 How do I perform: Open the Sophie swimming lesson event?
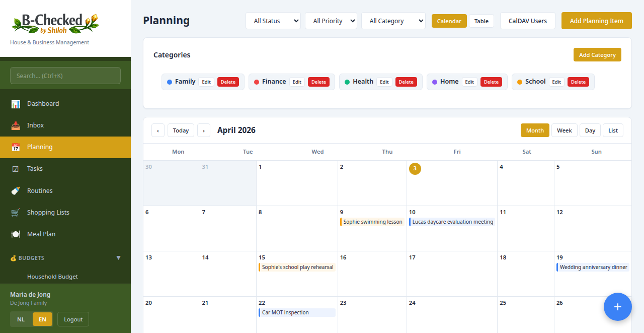tap(372, 222)
